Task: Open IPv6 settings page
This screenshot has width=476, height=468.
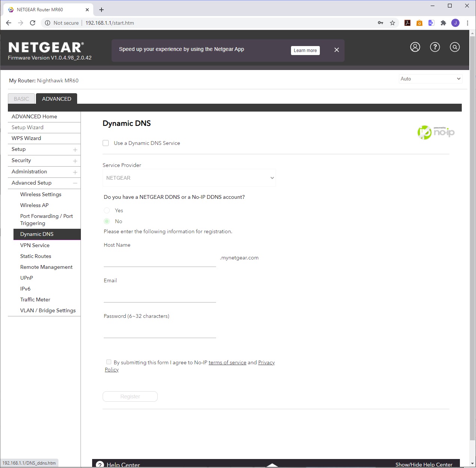Action: click(x=25, y=289)
